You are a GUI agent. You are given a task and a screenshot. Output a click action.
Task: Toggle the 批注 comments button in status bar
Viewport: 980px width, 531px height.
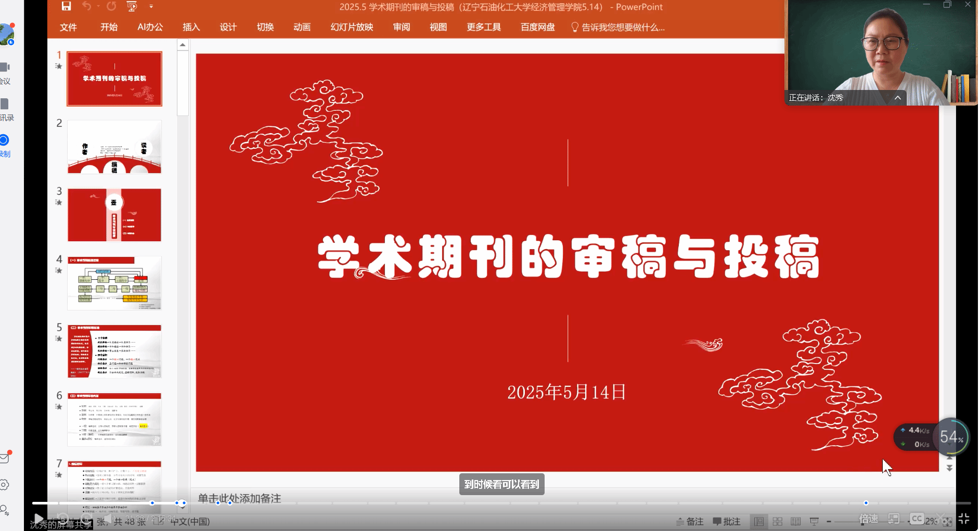726,521
